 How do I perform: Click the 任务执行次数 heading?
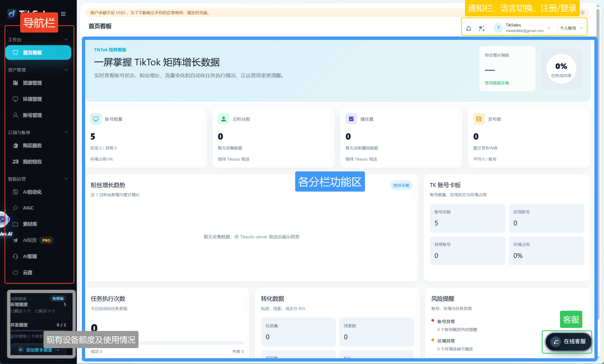pos(108,299)
